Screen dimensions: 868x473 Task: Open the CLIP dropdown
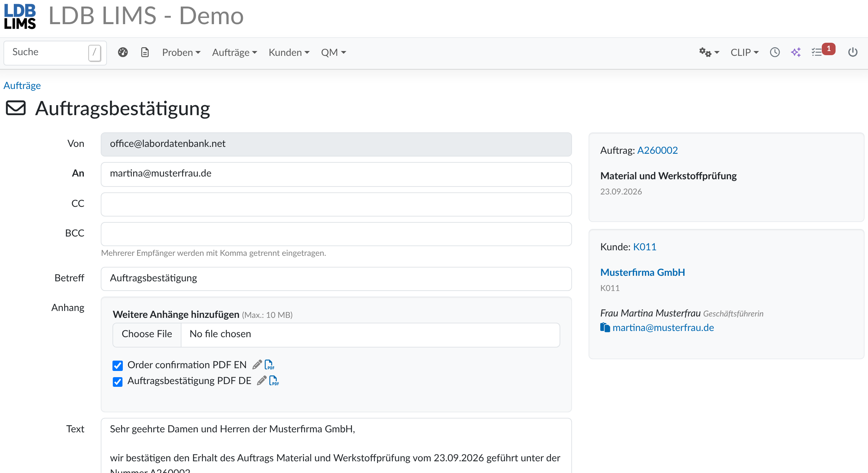(x=744, y=52)
